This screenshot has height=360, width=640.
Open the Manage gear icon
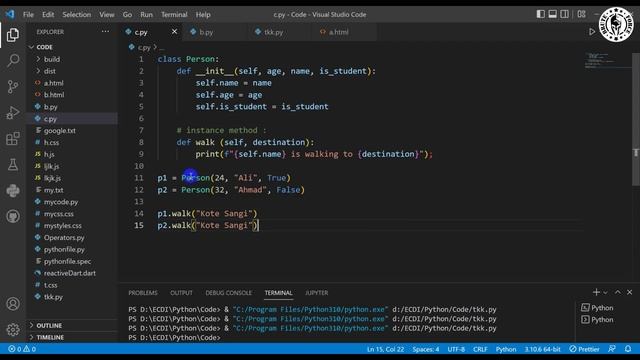click(x=13, y=329)
